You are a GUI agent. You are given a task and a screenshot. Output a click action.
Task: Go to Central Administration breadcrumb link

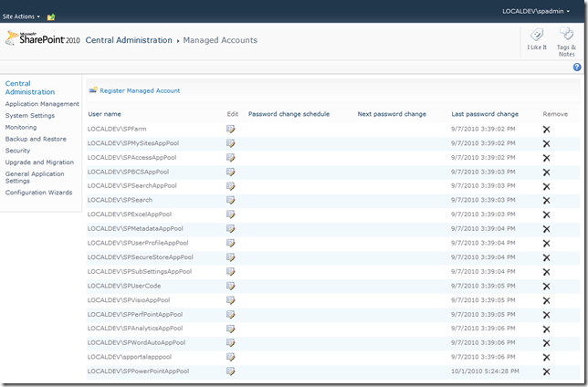(x=129, y=40)
